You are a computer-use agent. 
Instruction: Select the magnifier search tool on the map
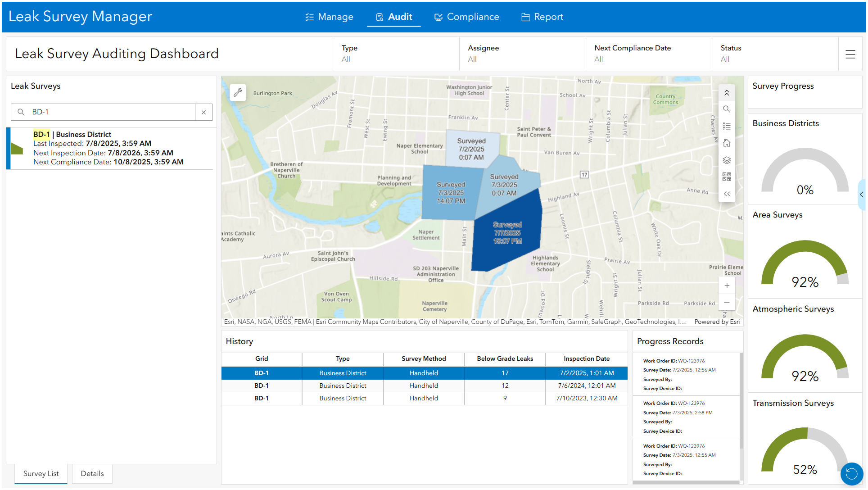(727, 109)
